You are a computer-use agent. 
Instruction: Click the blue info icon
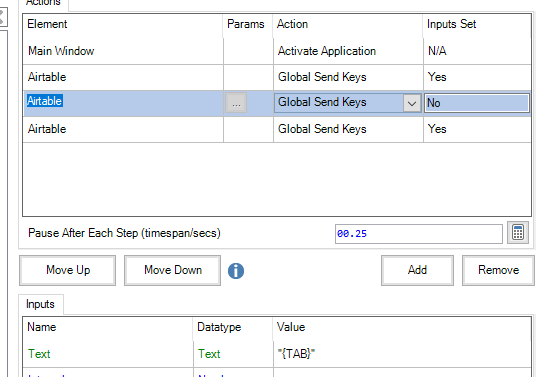tap(236, 271)
